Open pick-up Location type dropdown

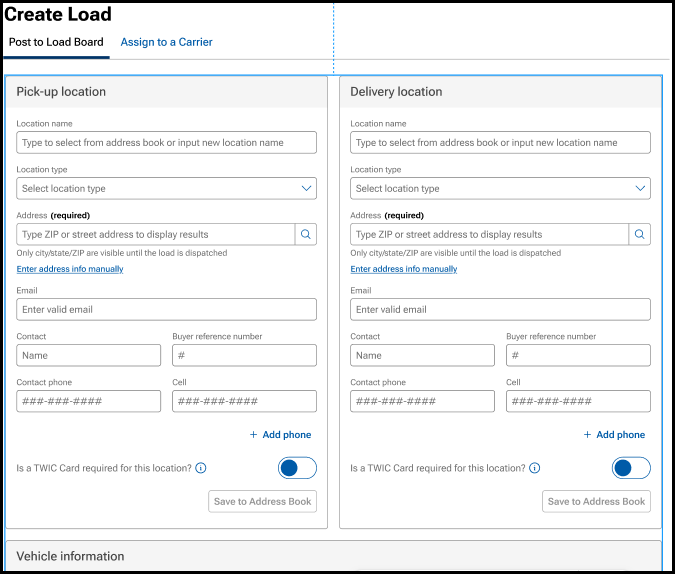tap(166, 188)
